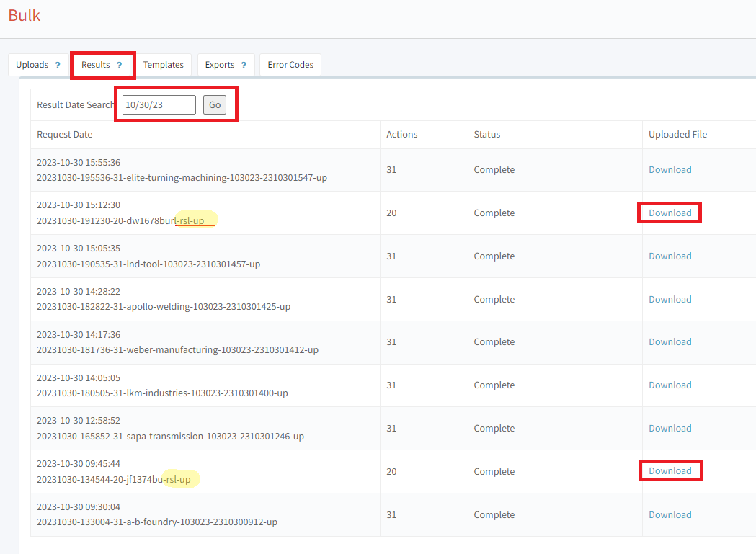Download the elite-turning-machining uploaded file
The height and width of the screenshot is (554, 756).
tap(670, 170)
